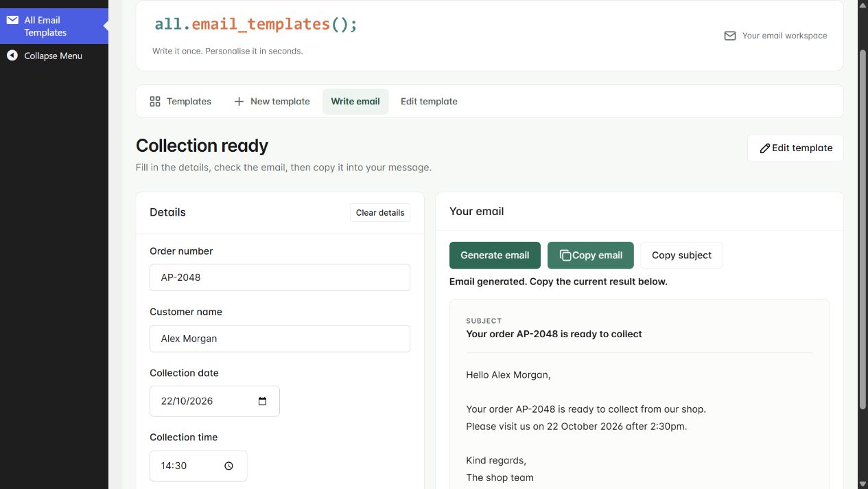Click the Copy subject button
This screenshot has height=489, width=868.
pyautogui.click(x=681, y=255)
